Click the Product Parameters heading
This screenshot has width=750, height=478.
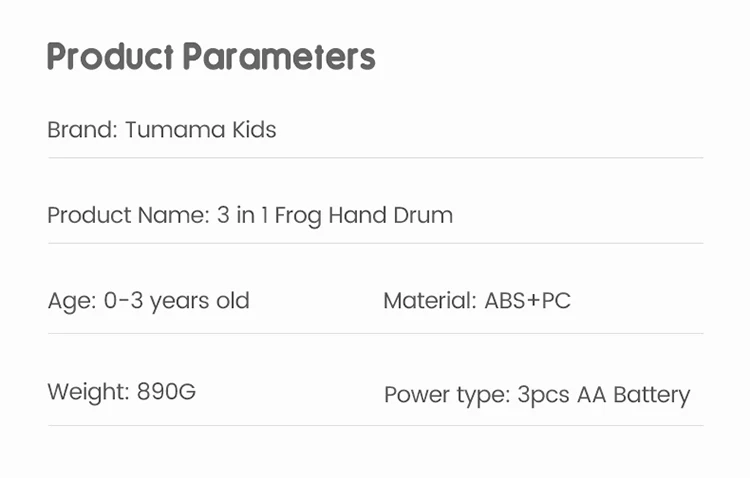[x=211, y=56]
